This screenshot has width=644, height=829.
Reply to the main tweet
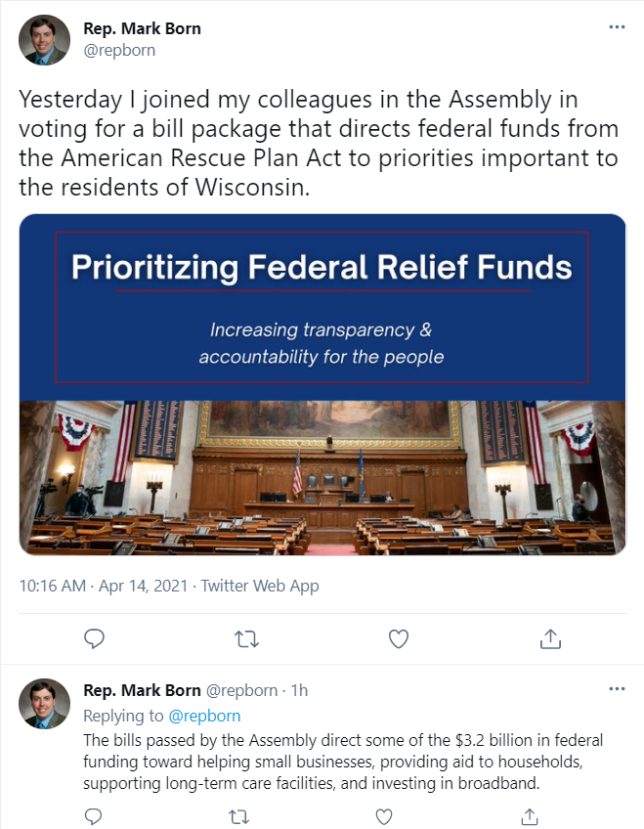click(94, 638)
